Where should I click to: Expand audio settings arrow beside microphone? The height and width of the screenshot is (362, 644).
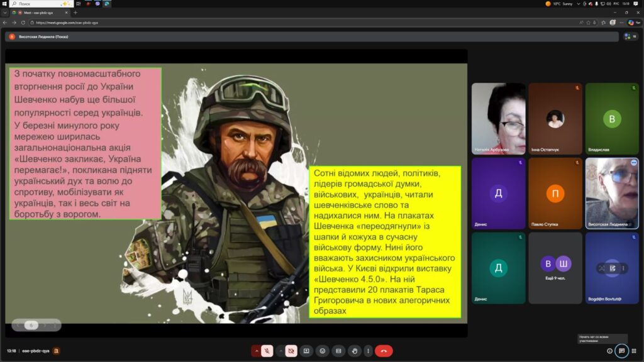click(257, 351)
